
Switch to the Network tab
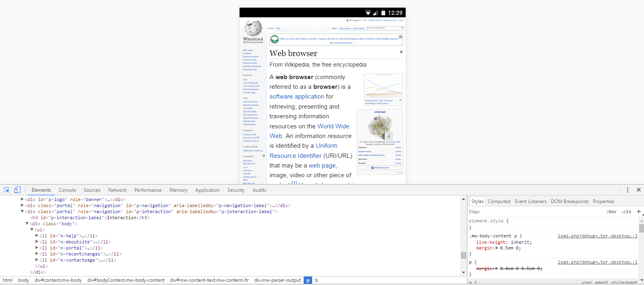[117, 190]
